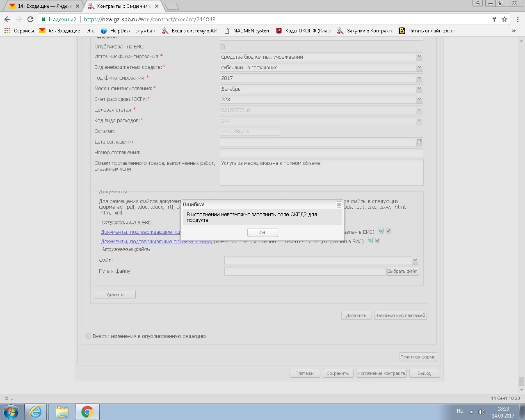Toggle Опубликован на ЕИС checkbox
This screenshot has width=525, height=420.
(222, 47)
